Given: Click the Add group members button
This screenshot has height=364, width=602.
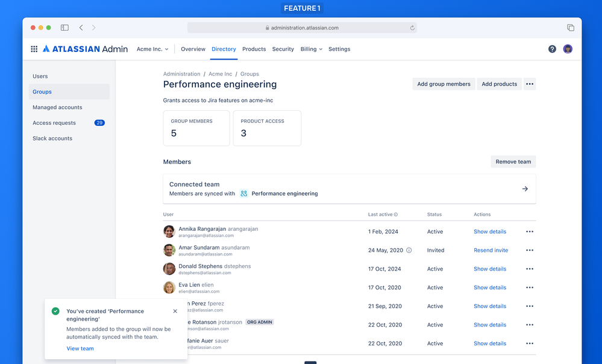Looking at the screenshot, I should [x=444, y=84].
